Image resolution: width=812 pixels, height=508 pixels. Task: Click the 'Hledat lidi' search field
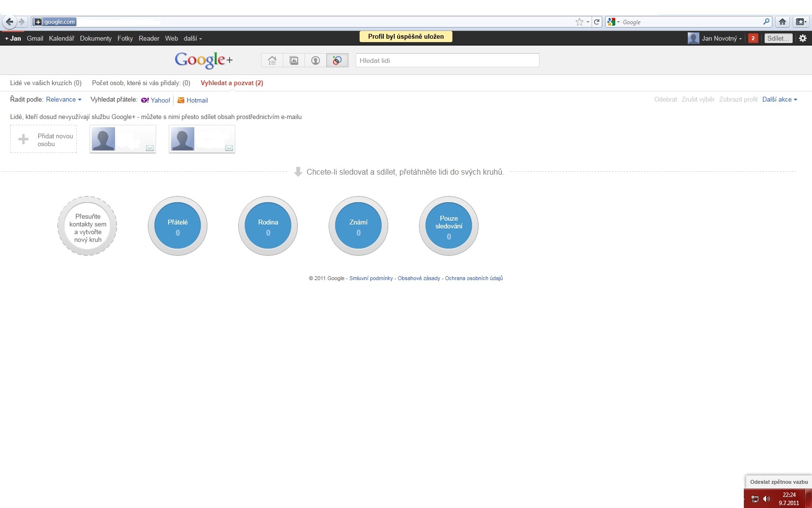pos(447,60)
